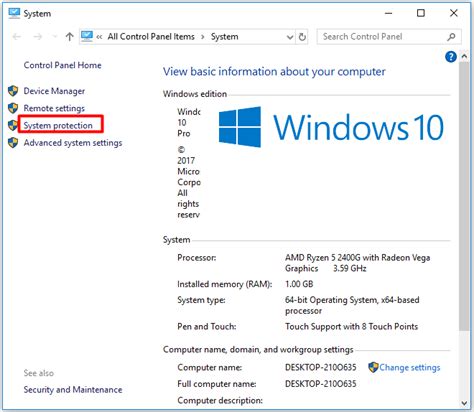This screenshot has height=412, width=474.
Task: Refresh the address bar location
Action: point(302,37)
